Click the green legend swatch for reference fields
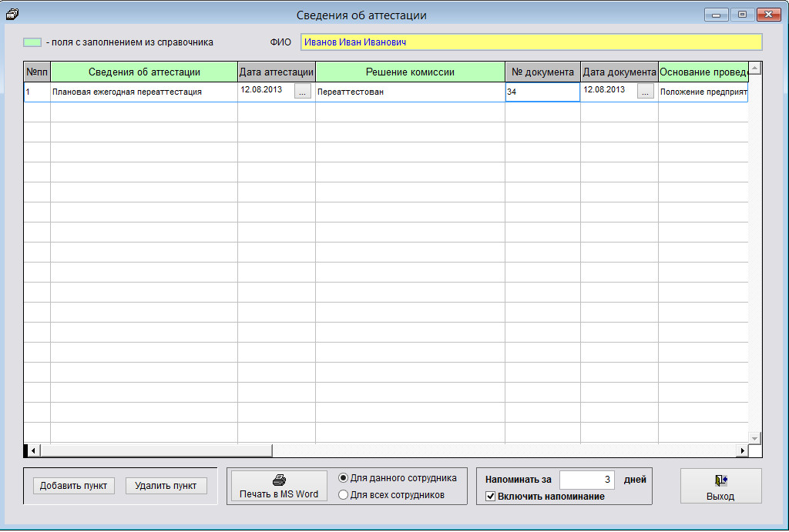789x532 pixels. click(32, 42)
